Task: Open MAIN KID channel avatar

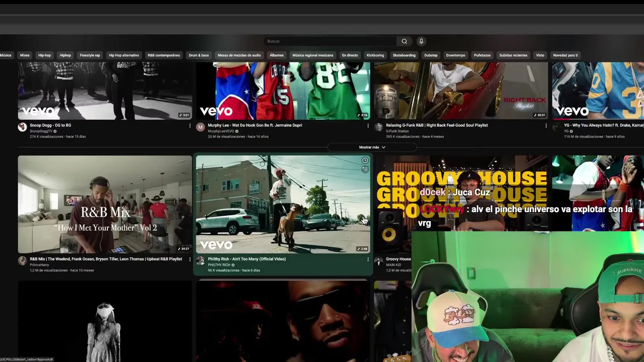Action: click(x=378, y=260)
